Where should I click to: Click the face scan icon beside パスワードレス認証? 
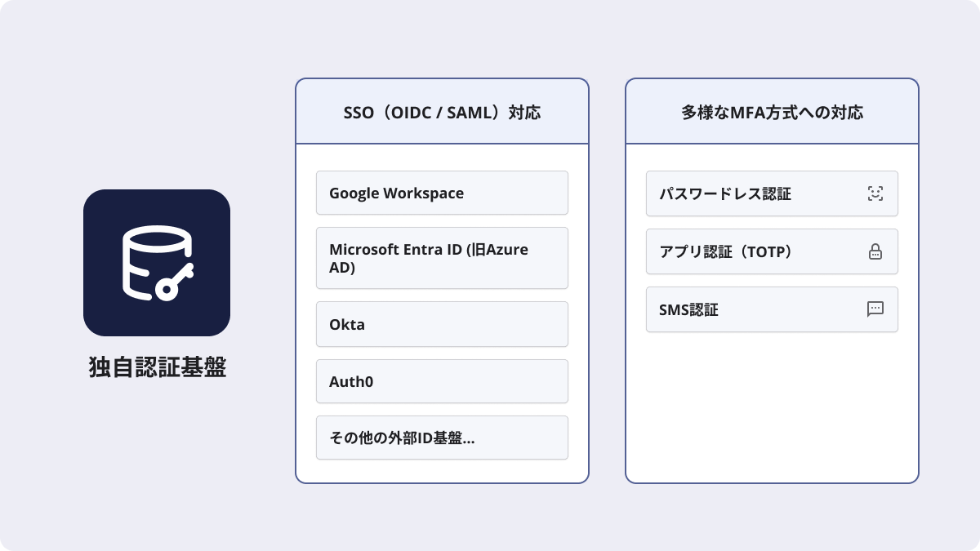click(x=875, y=193)
